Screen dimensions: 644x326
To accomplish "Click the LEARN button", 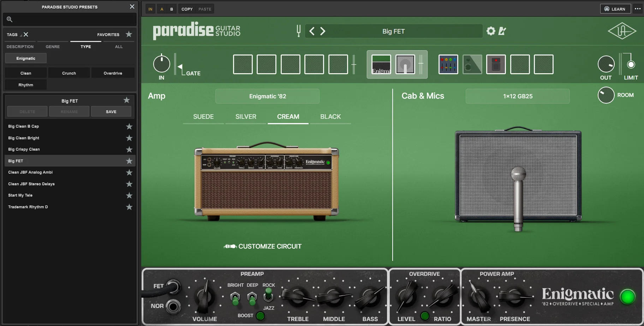I will click(x=615, y=9).
